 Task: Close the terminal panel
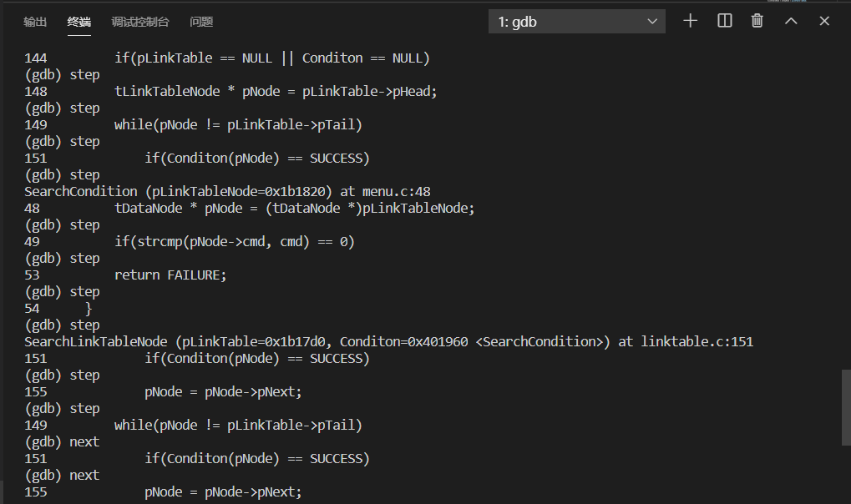[x=824, y=22]
